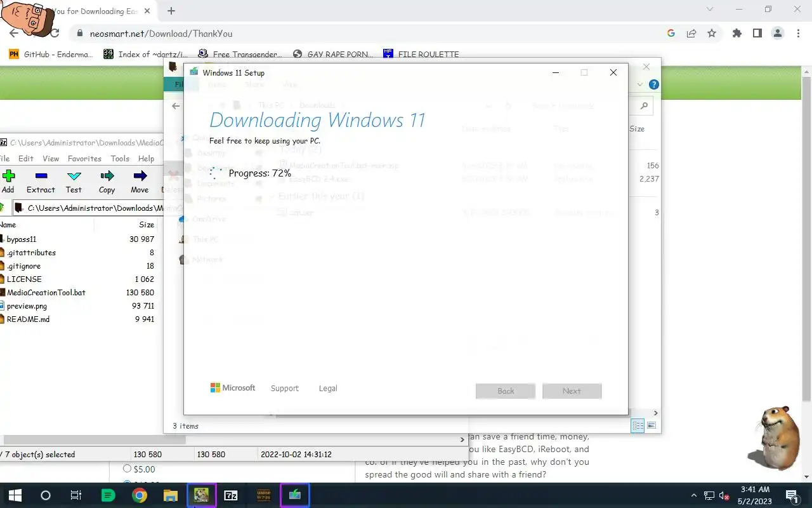
Task: Select preview.png in the 7-Zip list
Action: pyautogui.click(x=27, y=306)
